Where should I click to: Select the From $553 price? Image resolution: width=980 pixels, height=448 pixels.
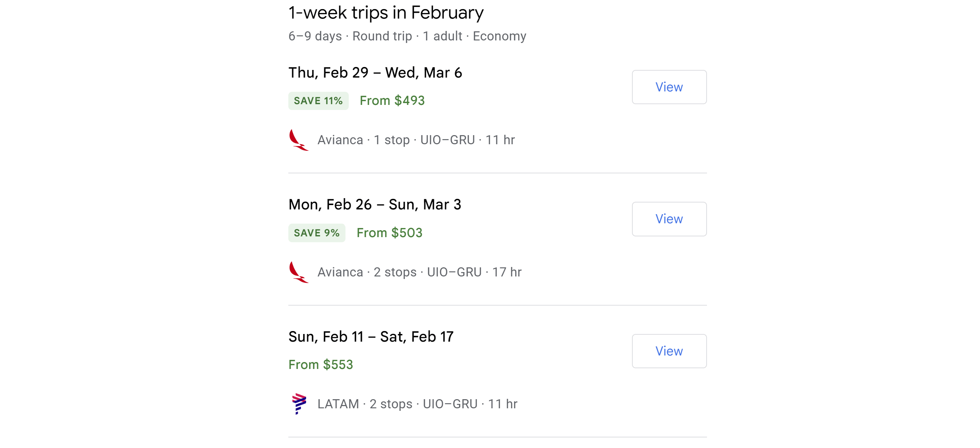coord(320,365)
